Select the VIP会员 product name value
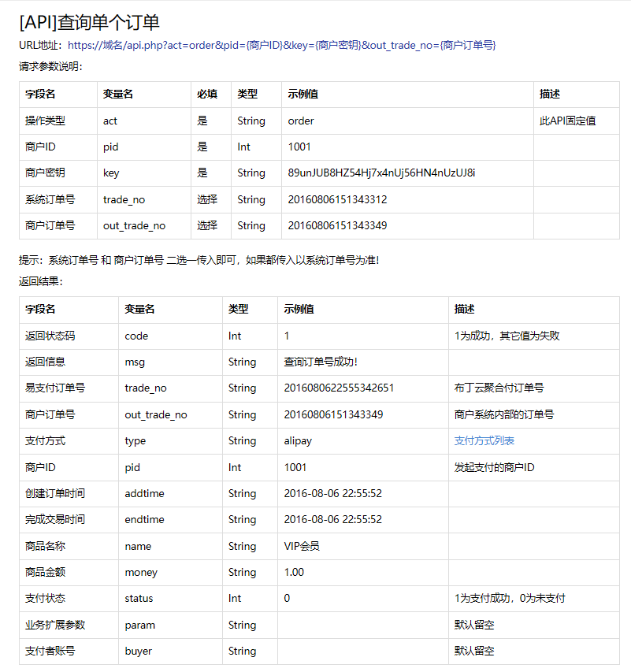This screenshot has height=672, width=631. click(302, 546)
